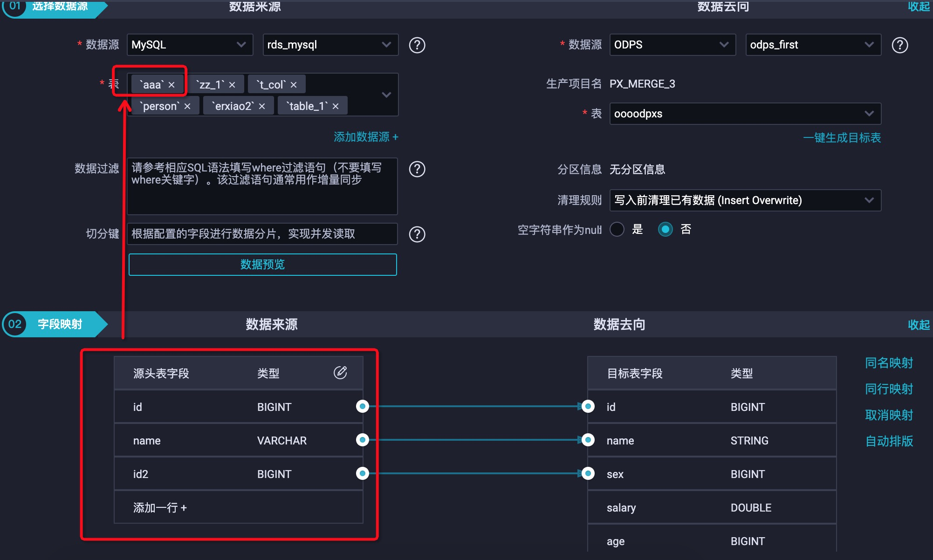The image size is (933, 560).
Task: Click the 数据预览 button
Action: pos(262,265)
